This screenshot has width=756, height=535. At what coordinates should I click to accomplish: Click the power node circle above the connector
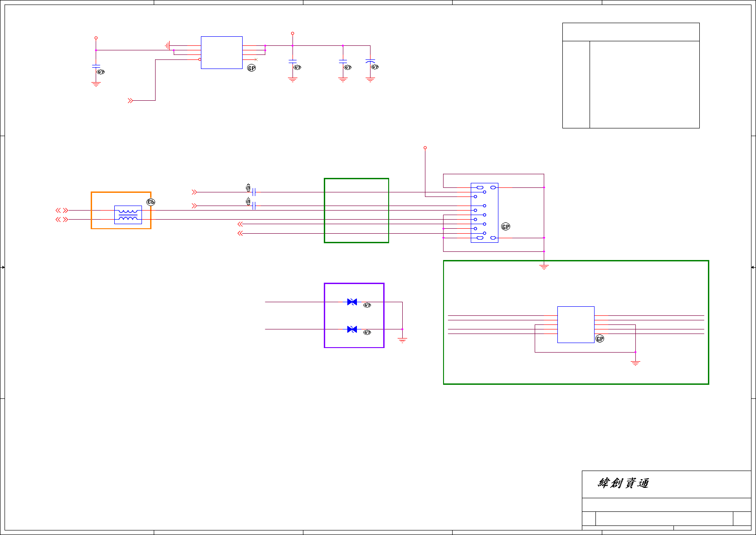pos(425,148)
